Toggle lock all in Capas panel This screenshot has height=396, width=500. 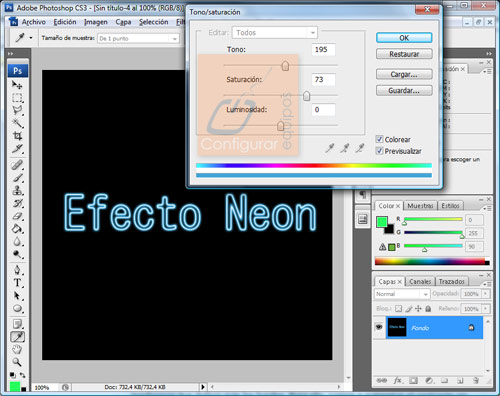428,309
